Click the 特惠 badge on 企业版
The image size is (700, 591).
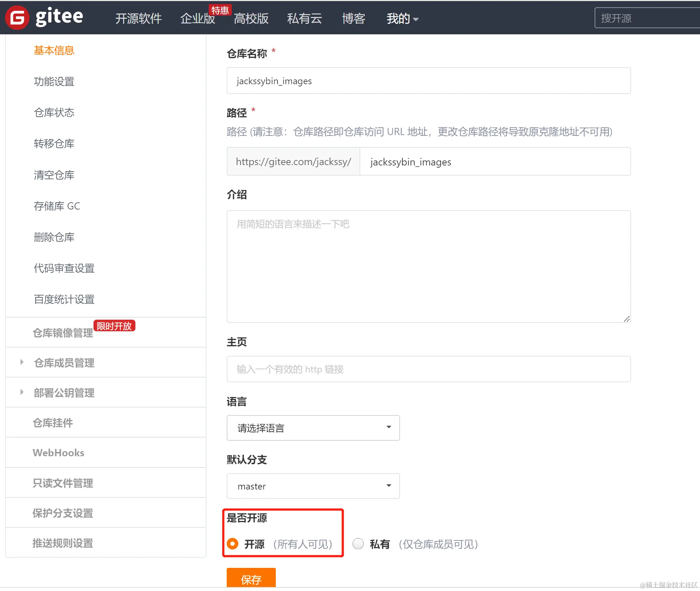click(x=220, y=10)
